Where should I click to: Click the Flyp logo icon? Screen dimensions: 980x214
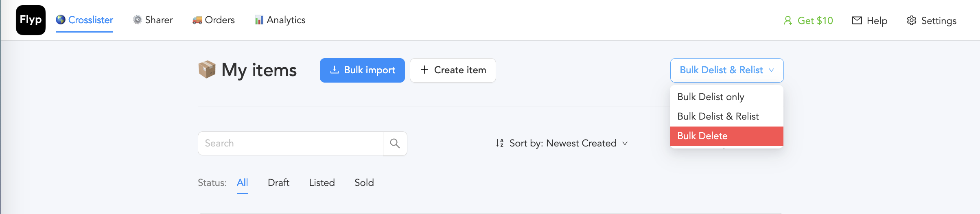tap(31, 20)
